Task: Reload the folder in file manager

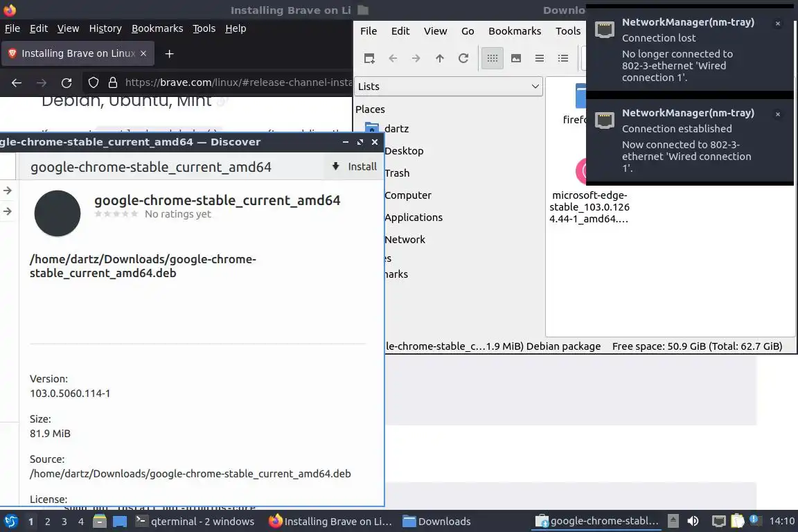Action: pyautogui.click(x=463, y=59)
